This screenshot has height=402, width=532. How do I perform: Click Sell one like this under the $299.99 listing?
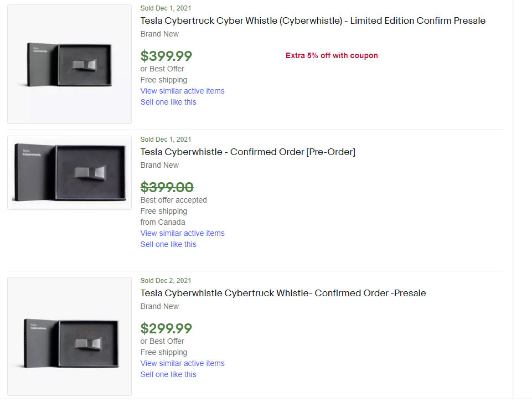tap(168, 374)
